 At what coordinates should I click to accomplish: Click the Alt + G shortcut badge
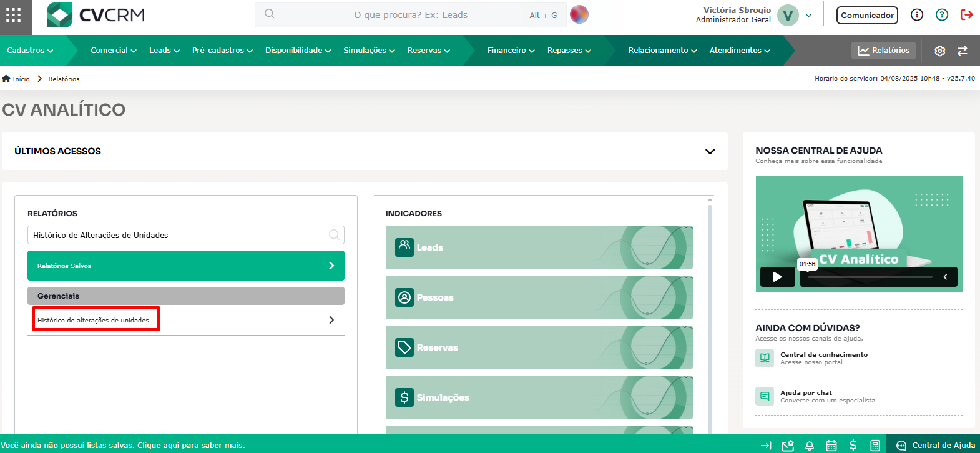[543, 15]
